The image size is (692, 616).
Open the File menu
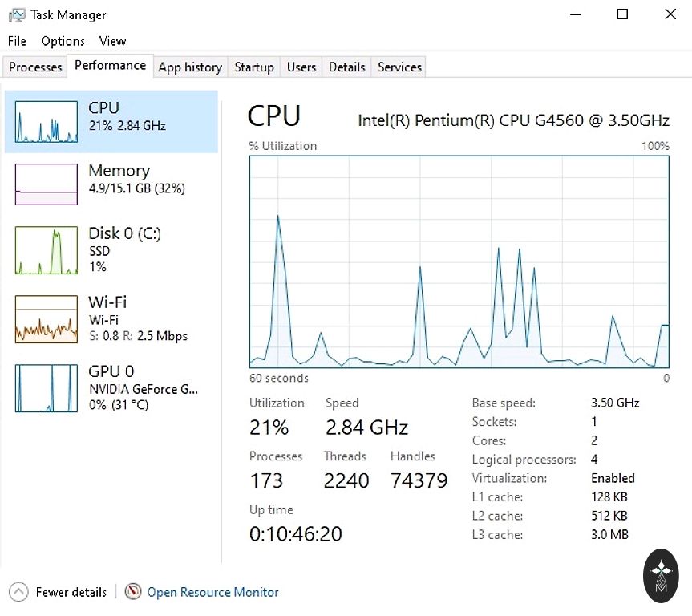[17, 41]
